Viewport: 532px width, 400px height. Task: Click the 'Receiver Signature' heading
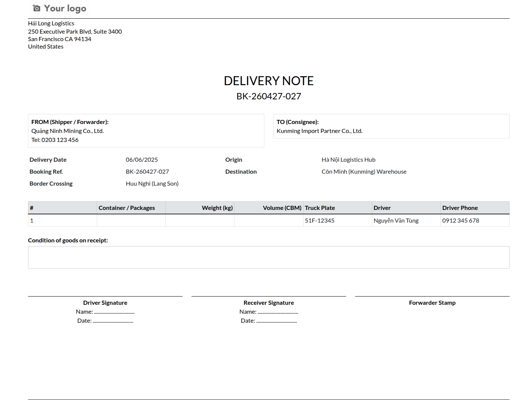(269, 303)
